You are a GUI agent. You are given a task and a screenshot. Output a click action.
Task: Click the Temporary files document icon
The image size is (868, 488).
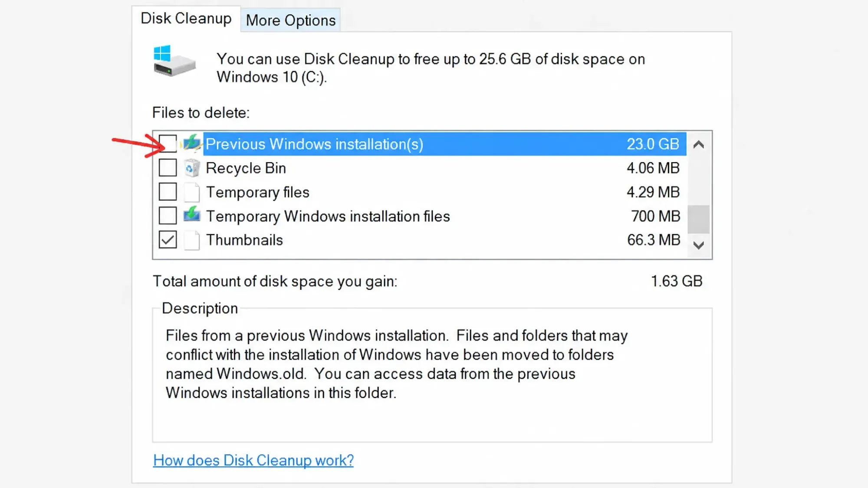click(191, 192)
